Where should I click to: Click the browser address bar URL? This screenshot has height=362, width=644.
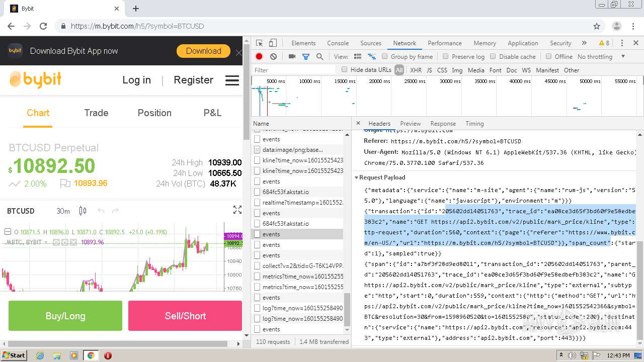click(137, 26)
